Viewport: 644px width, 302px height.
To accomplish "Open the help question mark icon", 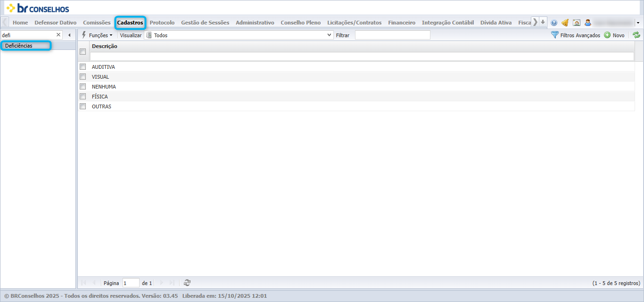I will pos(554,23).
